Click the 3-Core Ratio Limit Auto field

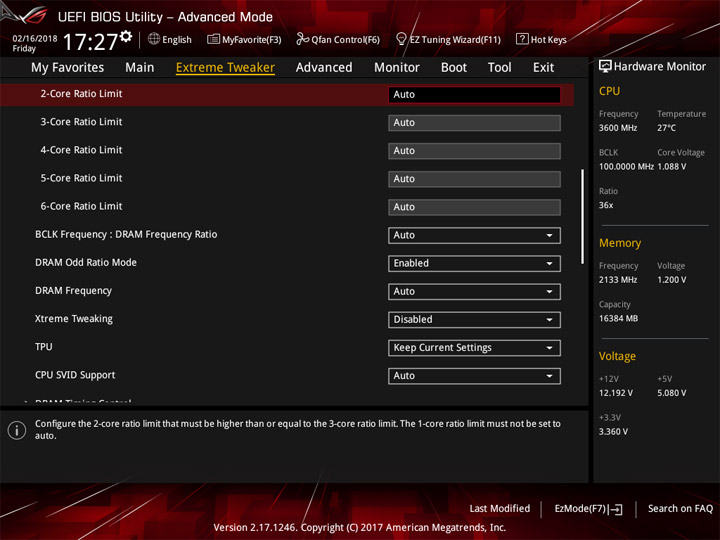point(474,123)
